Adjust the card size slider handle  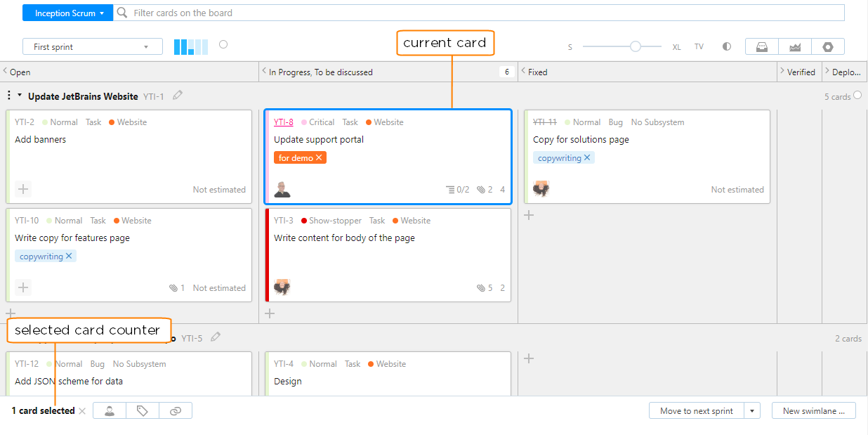pyautogui.click(x=635, y=47)
